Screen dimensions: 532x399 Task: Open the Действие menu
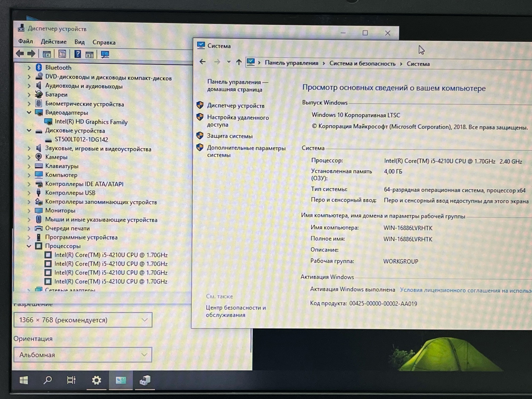tap(53, 42)
